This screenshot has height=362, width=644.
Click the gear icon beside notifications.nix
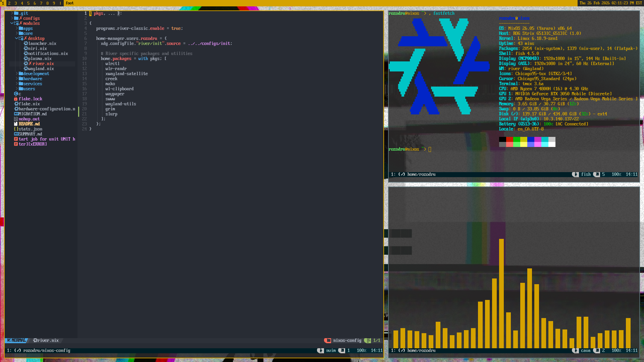(x=25, y=54)
